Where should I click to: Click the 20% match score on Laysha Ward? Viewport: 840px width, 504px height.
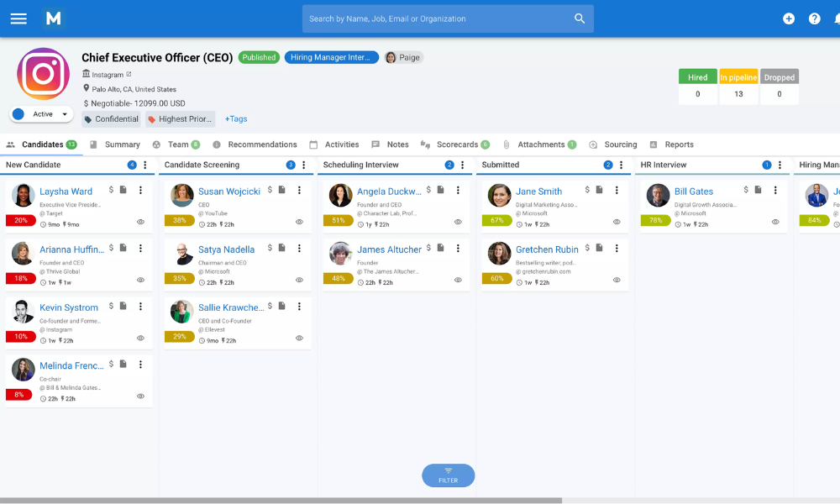tap(21, 220)
